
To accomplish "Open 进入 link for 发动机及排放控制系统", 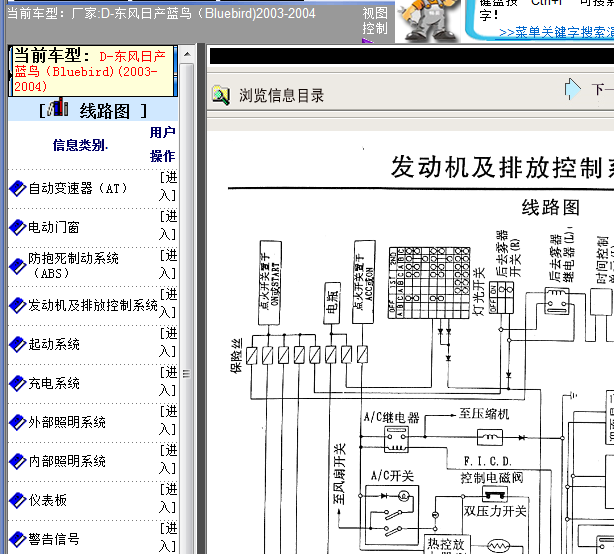I will pyautogui.click(x=168, y=303).
